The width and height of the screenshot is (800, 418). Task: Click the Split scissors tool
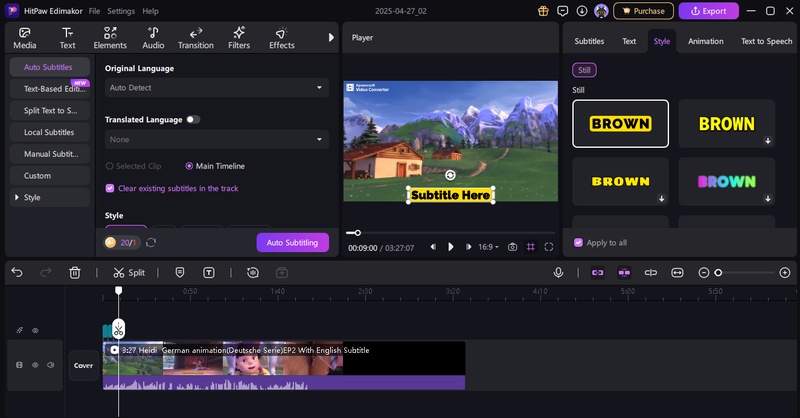point(129,273)
